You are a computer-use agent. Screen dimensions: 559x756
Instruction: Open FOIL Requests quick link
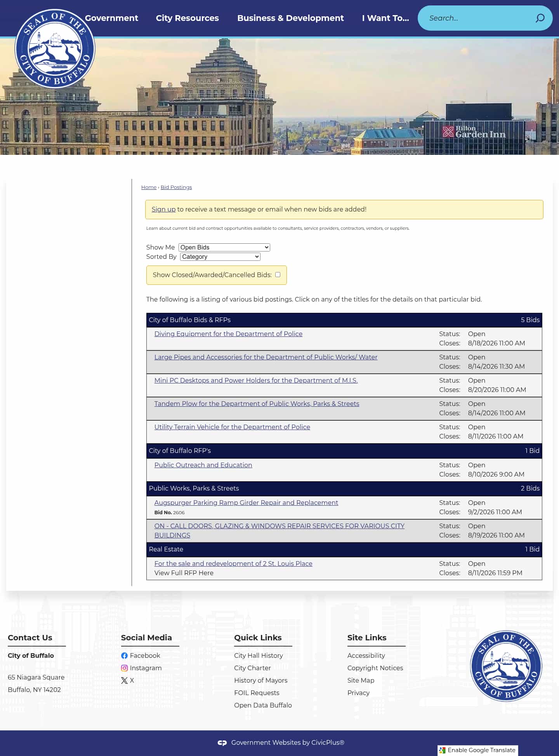coord(257,693)
